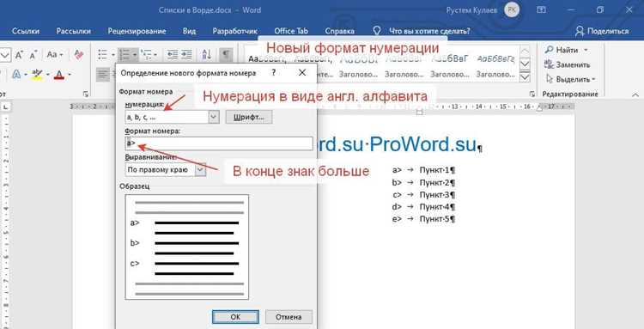Share the document with Поделиться

602,31
